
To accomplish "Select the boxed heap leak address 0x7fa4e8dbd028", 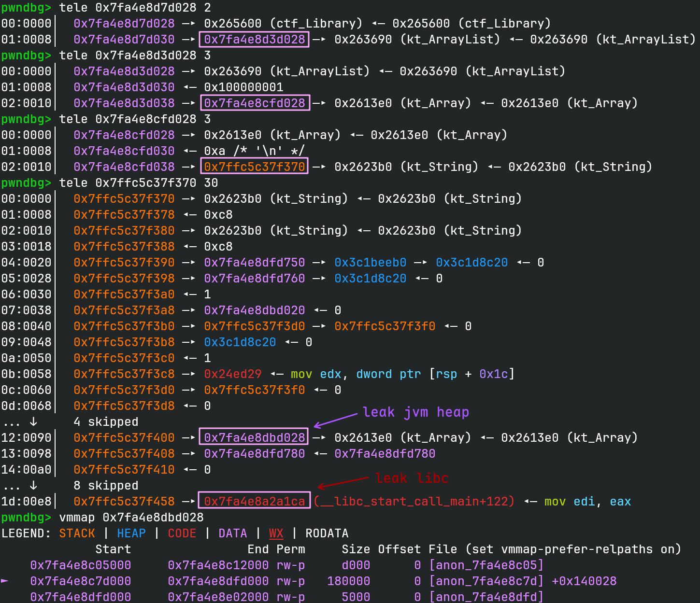I will (x=254, y=437).
